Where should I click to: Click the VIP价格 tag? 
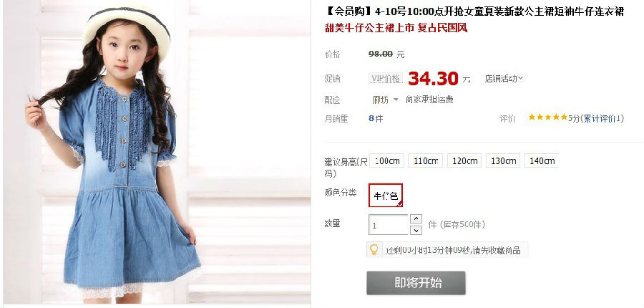[386, 78]
